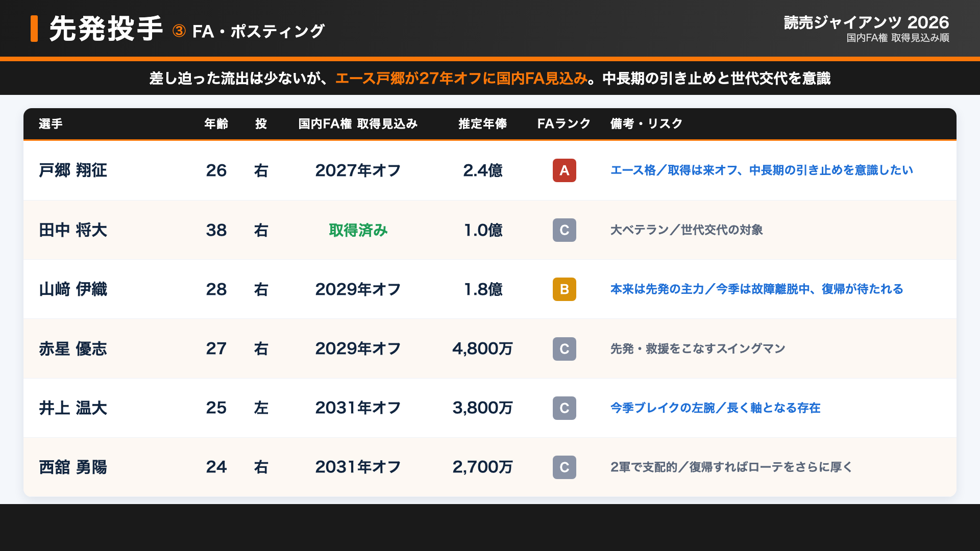Click note 大ベテラン／世代交代の対象
The height and width of the screenshot is (551, 980).
687,230
